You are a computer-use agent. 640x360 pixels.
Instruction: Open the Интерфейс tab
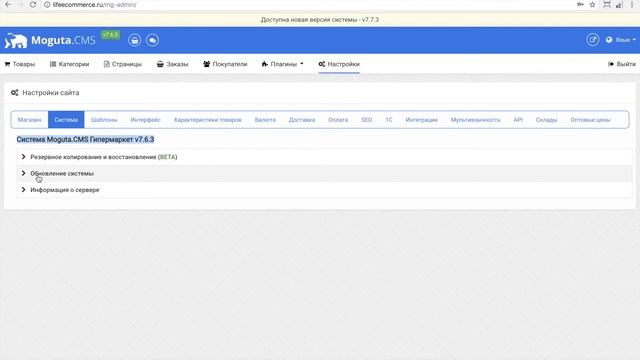click(145, 120)
